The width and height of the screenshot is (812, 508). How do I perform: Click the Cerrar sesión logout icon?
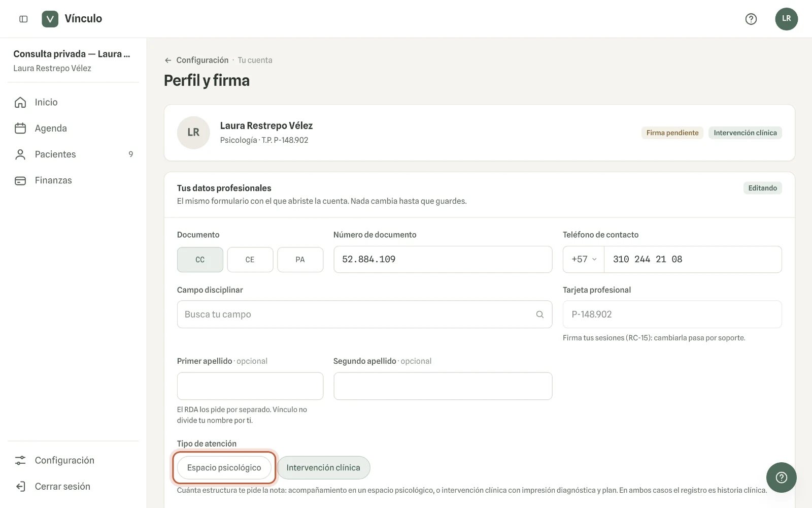(x=20, y=486)
